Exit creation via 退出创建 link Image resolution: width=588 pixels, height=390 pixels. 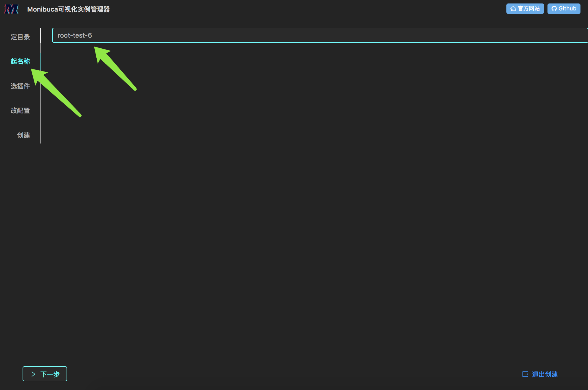pos(540,374)
